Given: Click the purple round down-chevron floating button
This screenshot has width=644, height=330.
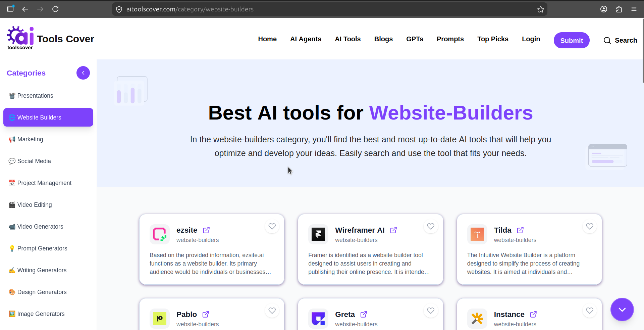Looking at the screenshot, I should 622,310.
